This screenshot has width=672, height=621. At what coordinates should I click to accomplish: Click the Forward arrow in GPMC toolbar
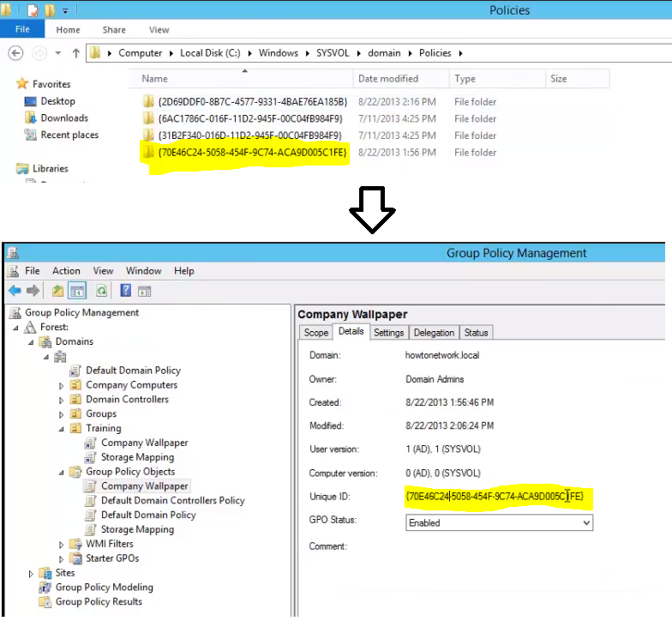point(33,291)
